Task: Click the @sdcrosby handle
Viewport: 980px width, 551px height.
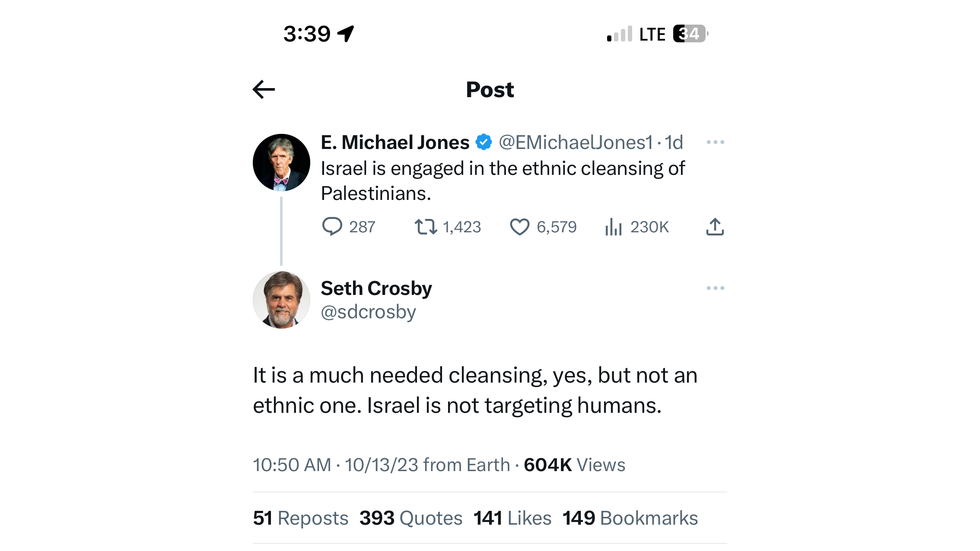Action: coord(368,312)
